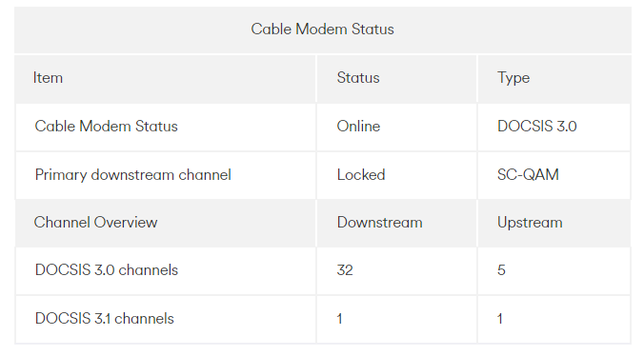
Task: Click the Upstream column subheader
Action: click(530, 223)
